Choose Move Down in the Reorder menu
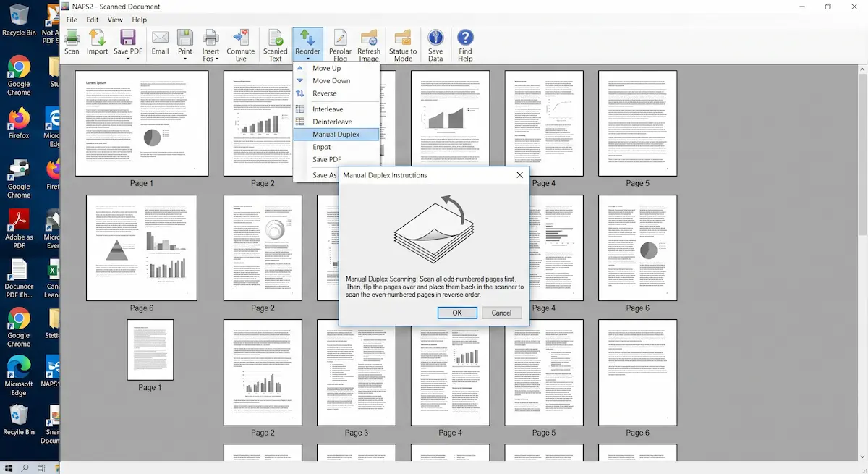868x474 pixels. pyautogui.click(x=336, y=81)
